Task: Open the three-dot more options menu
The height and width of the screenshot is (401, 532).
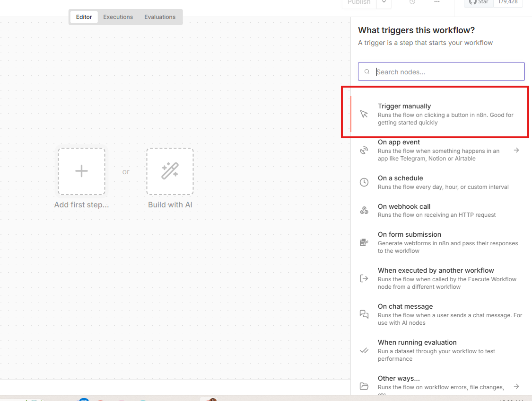Action: coord(436,2)
